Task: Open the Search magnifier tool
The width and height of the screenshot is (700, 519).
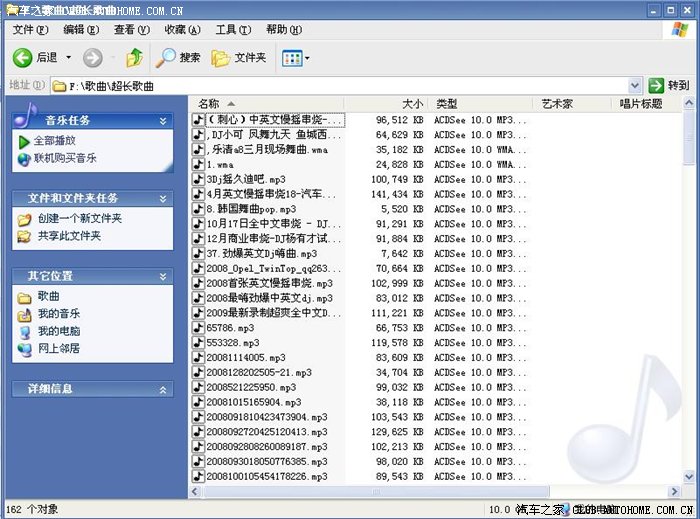Action: (166, 58)
